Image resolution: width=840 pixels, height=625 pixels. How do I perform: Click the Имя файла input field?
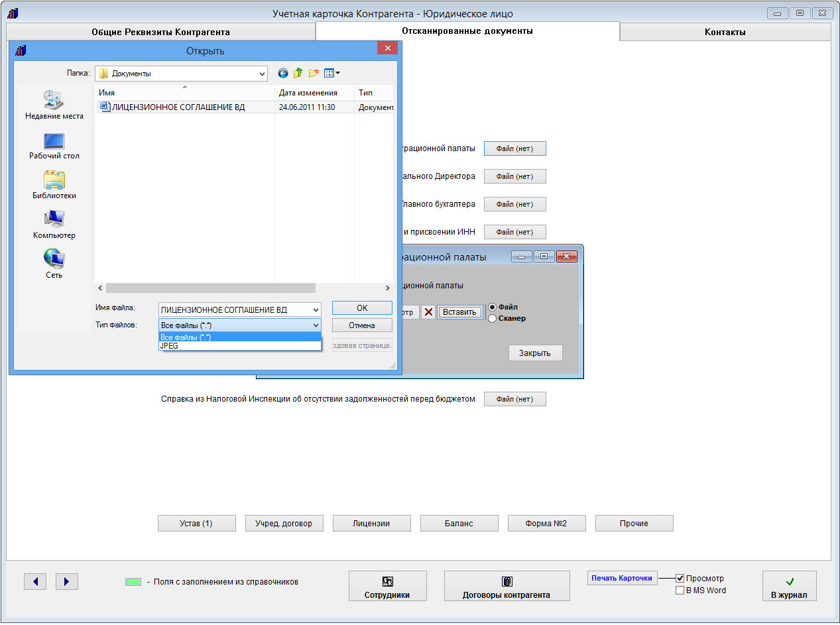pyautogui.click(x=234, y=310)
